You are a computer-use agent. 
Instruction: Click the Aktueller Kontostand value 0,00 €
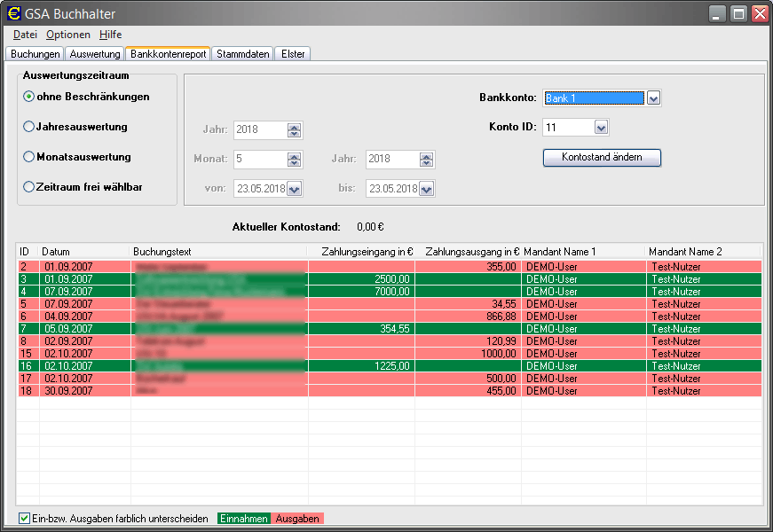(370, 227)
